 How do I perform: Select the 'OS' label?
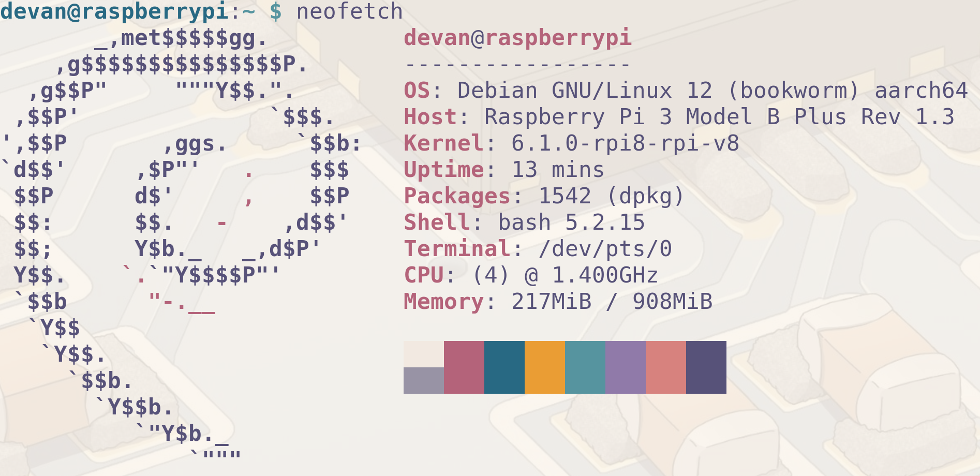417,91
